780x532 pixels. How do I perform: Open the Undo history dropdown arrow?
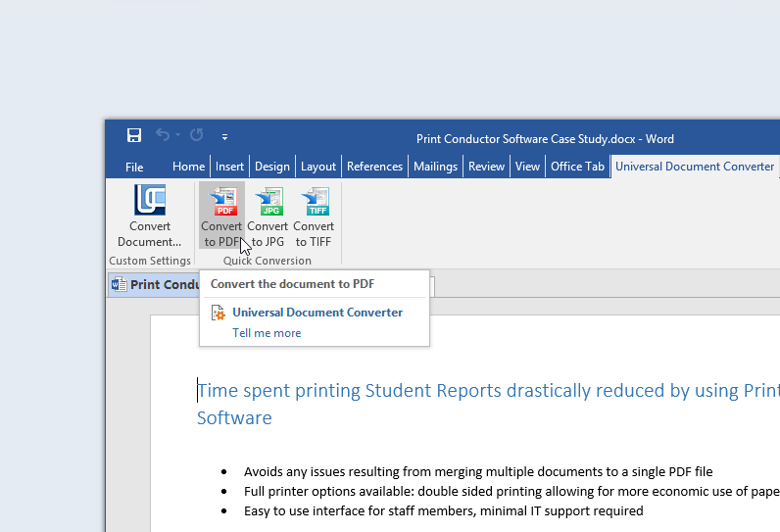tap(177, 135)
